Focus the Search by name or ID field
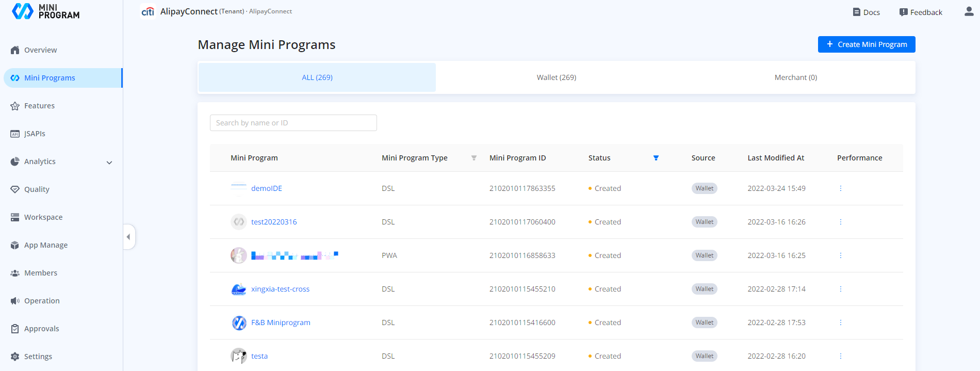 (293, 123)
